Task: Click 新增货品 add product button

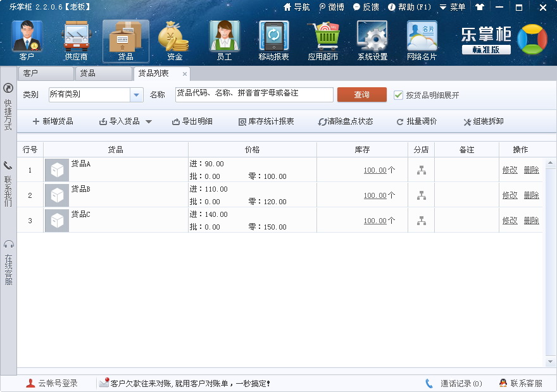Action: [x=53, y=121]
